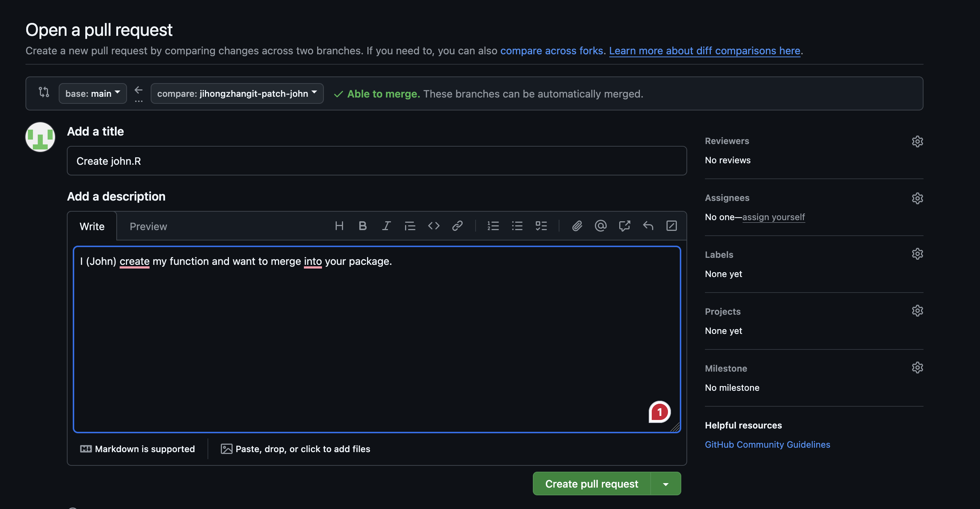Image resolution: width=980 pixels, height=509 pixels.
Task: Insert a quote block in description
Action: (x=410, y=226)
